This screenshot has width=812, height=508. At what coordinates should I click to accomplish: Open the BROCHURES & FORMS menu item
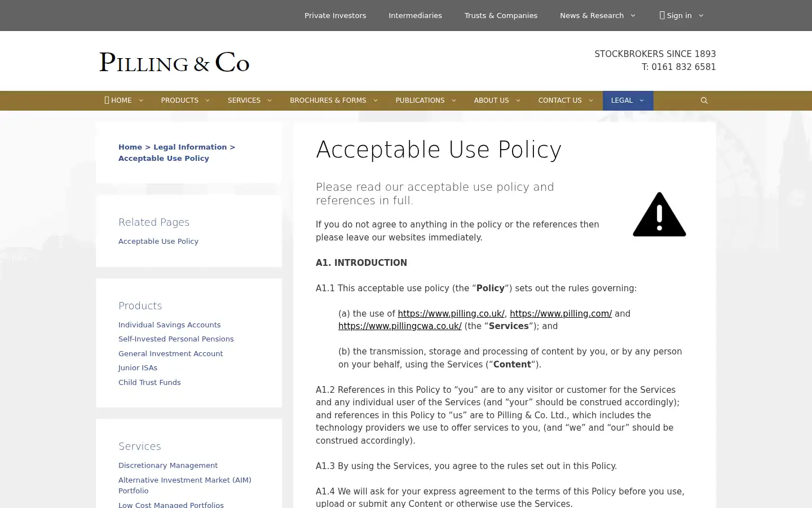tap(328, 100)
